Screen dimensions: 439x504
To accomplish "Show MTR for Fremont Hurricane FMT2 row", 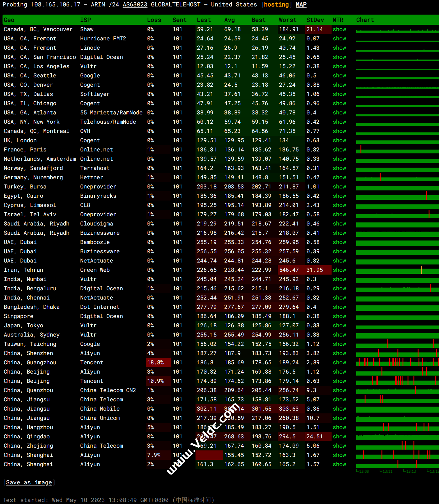I will tap(339, 38).
